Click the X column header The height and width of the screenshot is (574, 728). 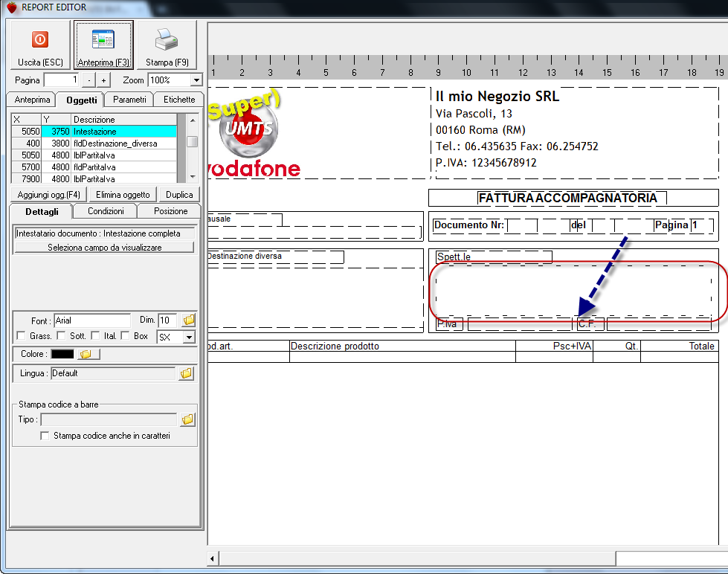pyautogui.click(x=27, y=120)
